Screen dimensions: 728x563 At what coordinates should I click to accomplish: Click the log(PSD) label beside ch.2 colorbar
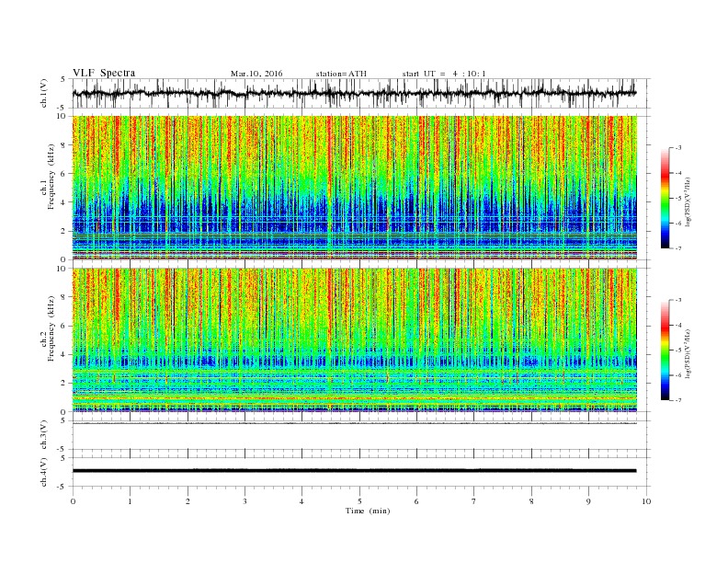pos(688,353)
